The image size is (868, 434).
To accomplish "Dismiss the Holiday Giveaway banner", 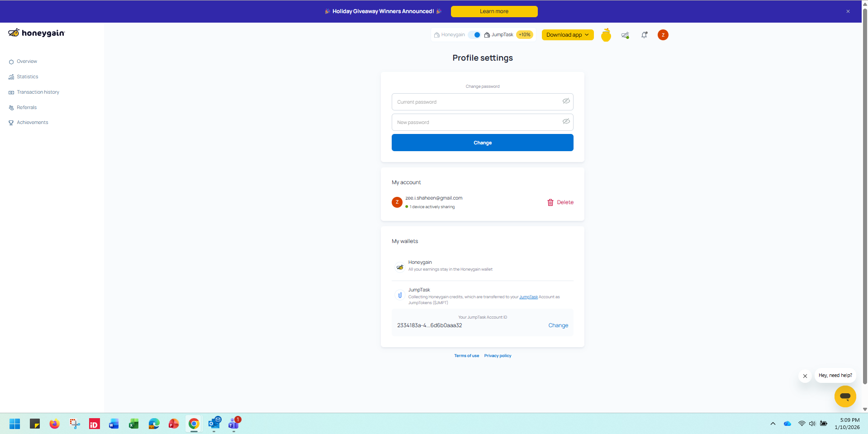I will coord(848,11).
